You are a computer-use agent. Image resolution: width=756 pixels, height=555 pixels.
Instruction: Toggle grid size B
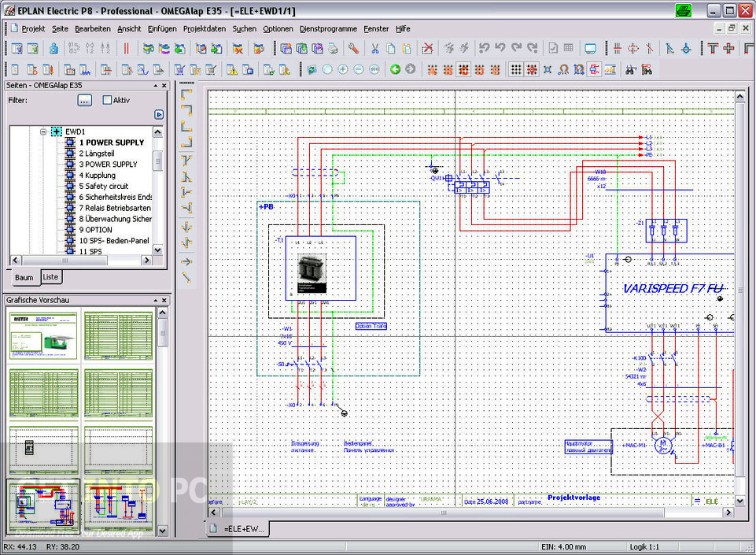tap(448, 69)
